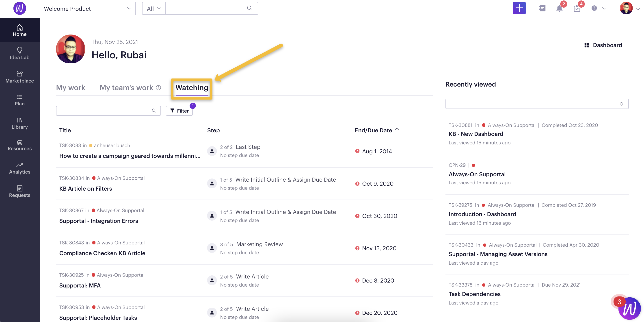The height and width of the screenshot is (322, 644).
Task: Open Introduction - Dashboard in Recently viewed
Action: (x=482, y=214)
